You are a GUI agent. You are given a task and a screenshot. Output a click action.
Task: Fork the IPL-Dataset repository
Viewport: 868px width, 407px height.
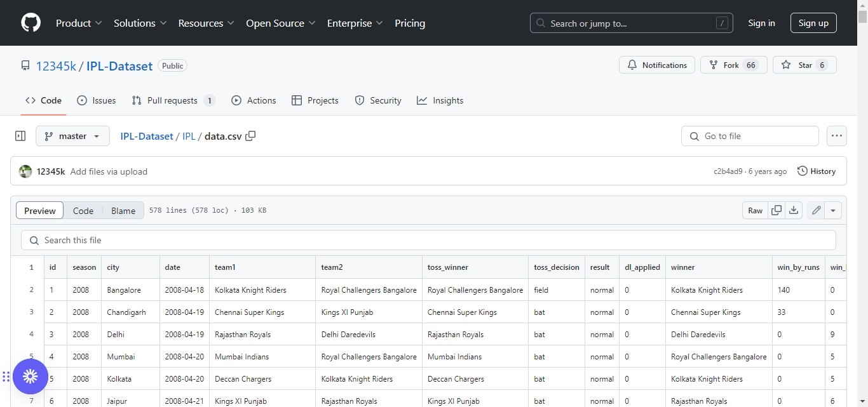[734, 65]
